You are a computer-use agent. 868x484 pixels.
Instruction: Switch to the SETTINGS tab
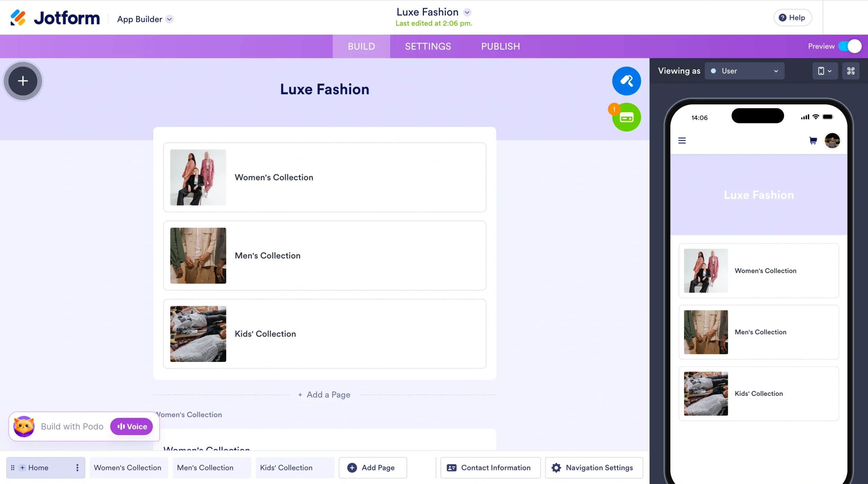pos(428,46)
